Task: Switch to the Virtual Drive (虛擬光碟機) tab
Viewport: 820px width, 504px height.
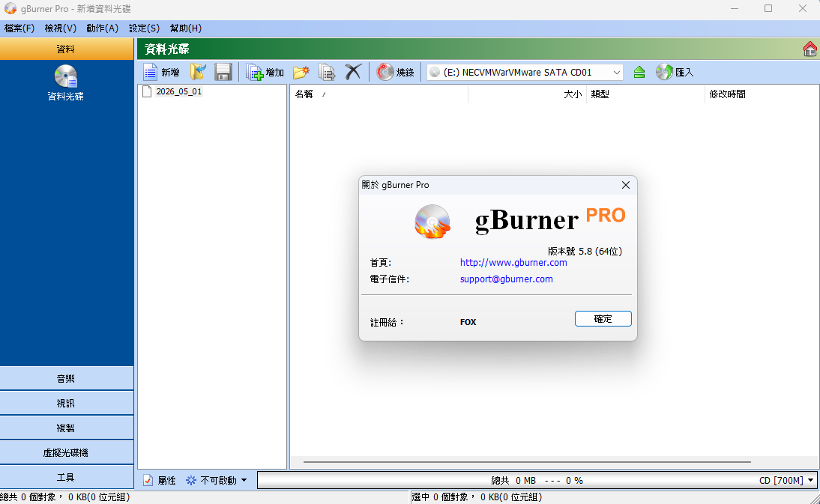Action: (x=67, y=453)
